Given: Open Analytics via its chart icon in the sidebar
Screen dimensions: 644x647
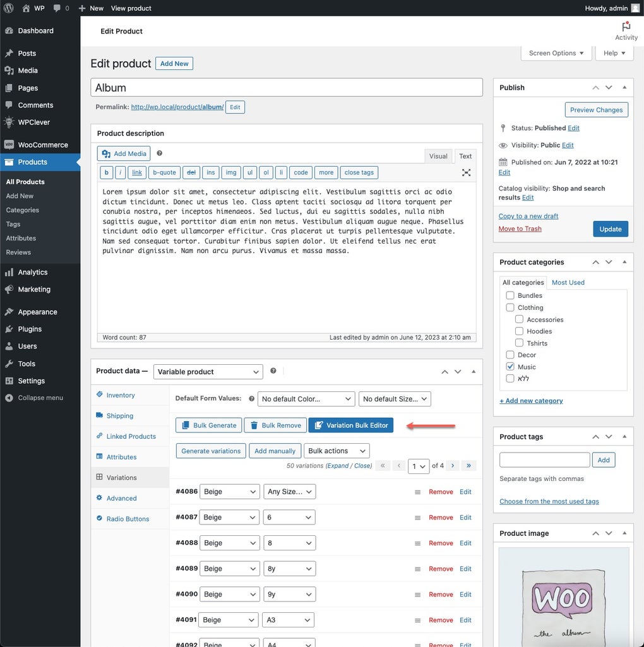Looking at the screenshot, I should coord(9,271).
